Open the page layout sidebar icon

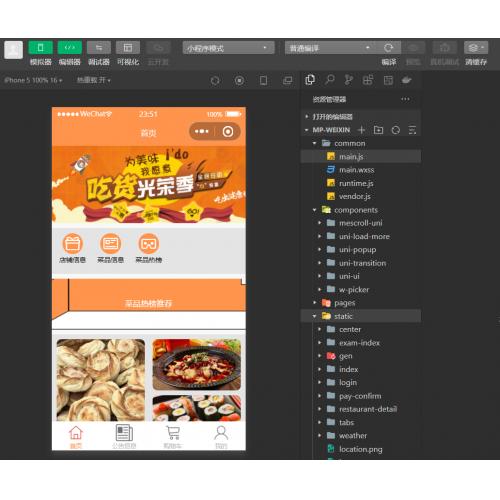(x=388, y=80)
